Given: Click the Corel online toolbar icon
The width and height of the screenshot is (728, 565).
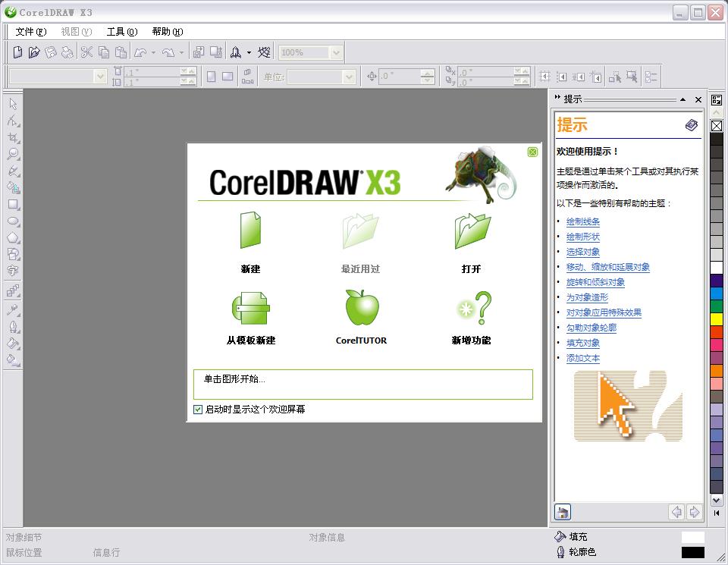Looking at the screenshot, I should pyautogui.click(x=264, y=52).
